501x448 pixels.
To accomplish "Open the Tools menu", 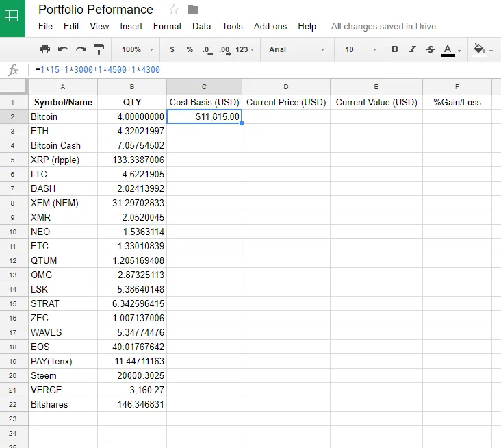I will click(x=232, y=26).
